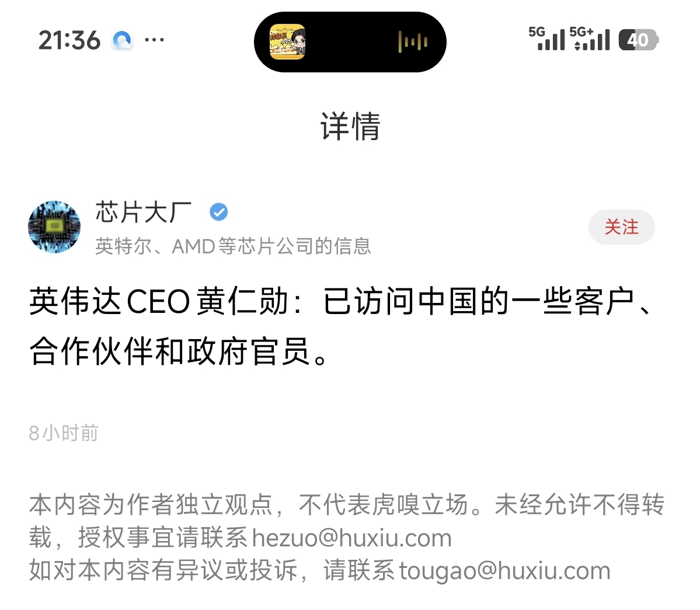This screenshot has width=700, height=610.
Task: Open the tougao@huxiu.com email address
Action: click(x=504, y=571)
